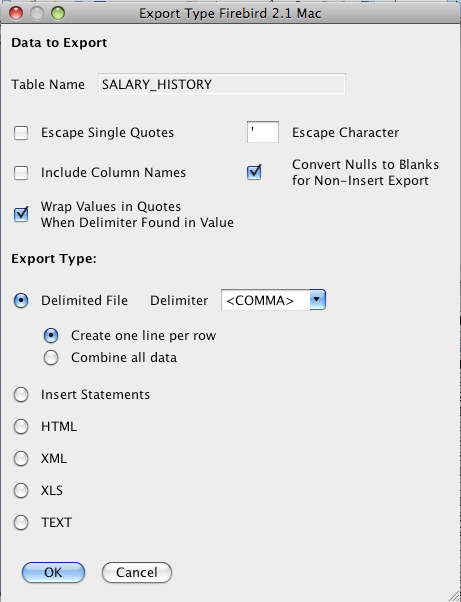Select the Delimited File radio button
Screen dimensions: 461x602
tap(21, 300)
